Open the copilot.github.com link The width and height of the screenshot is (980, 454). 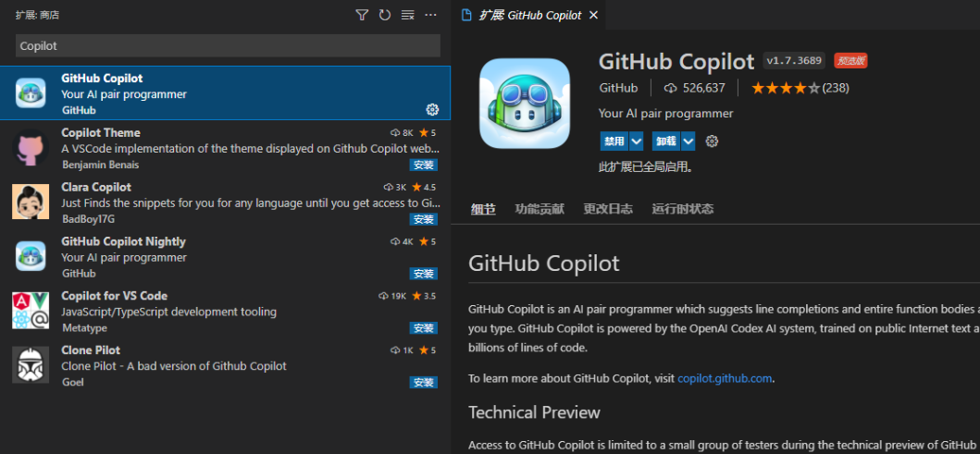725,378
